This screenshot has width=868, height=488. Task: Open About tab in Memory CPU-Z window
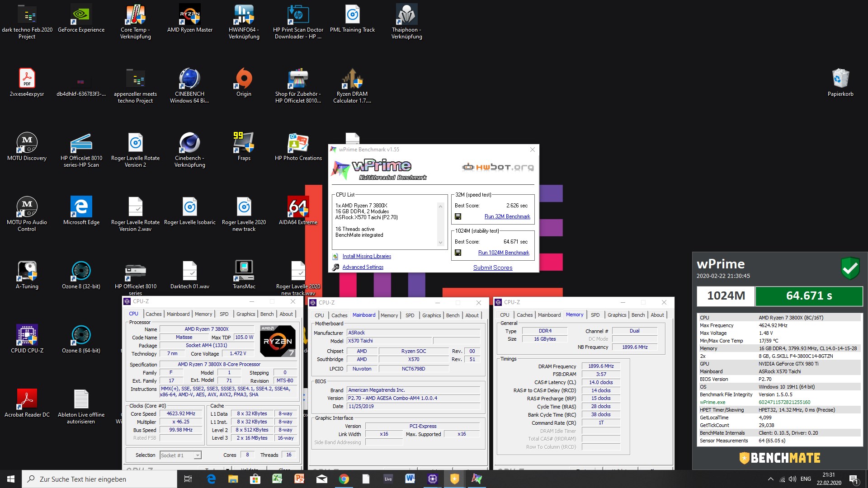click(657, 315)
